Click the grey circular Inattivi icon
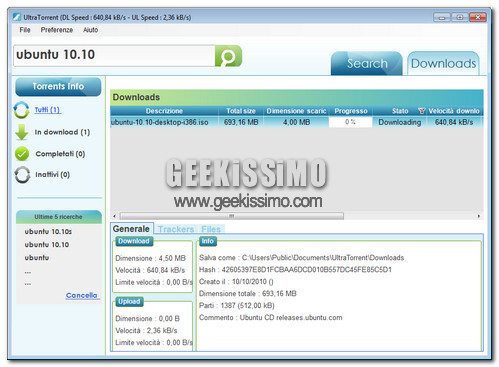Screen dimensions: 499x367 [22, 175]
